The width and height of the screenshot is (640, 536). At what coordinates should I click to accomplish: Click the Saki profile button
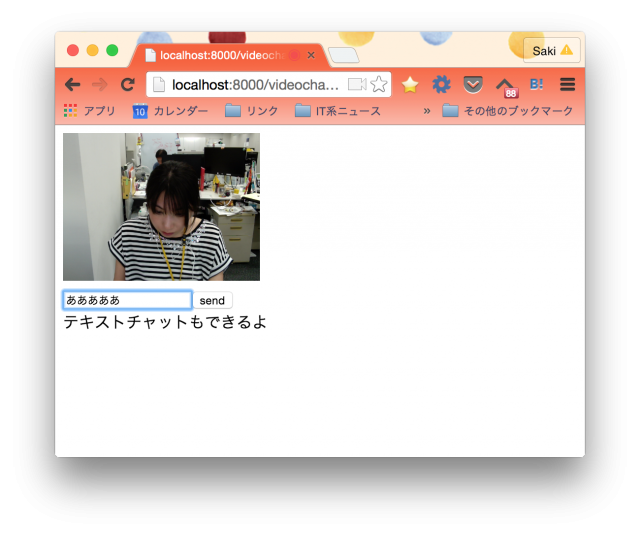pyautogui.click(x=552, y=50)
